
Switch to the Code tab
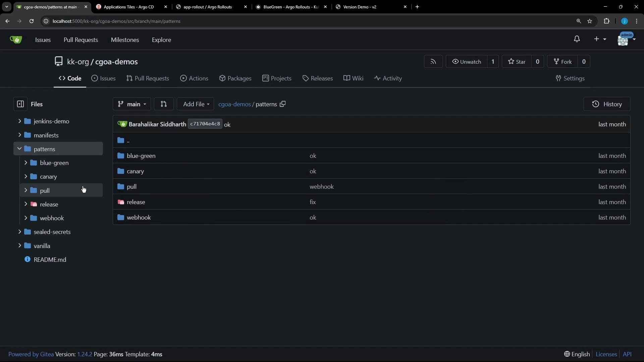(70, 78)
